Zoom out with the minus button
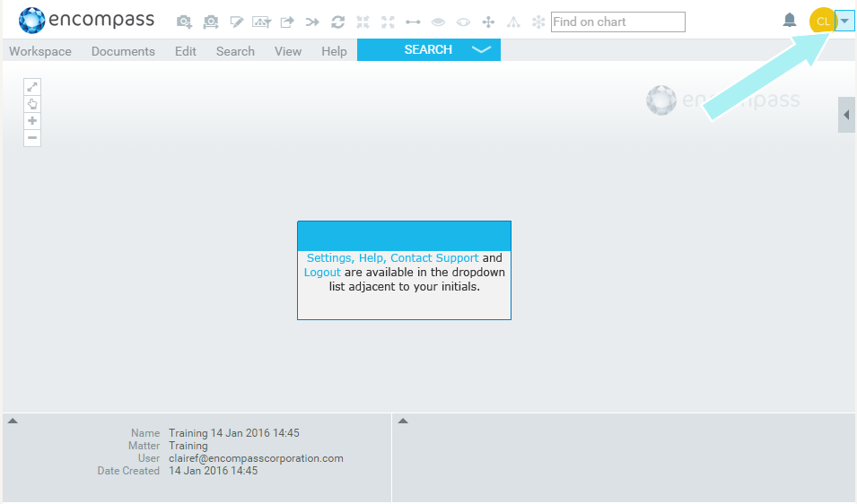This screenshot has height=504, width=857. click(x=32, y=137)
